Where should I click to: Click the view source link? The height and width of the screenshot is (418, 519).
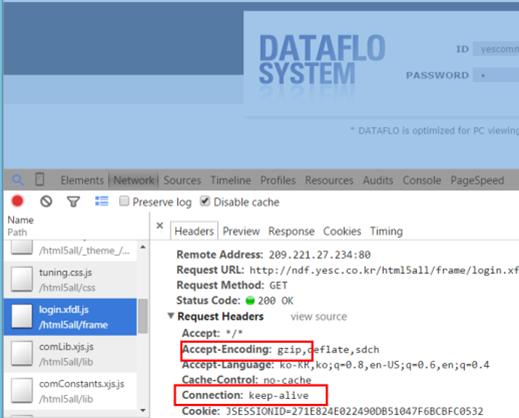pyautogui.click(x=319, y=316)
